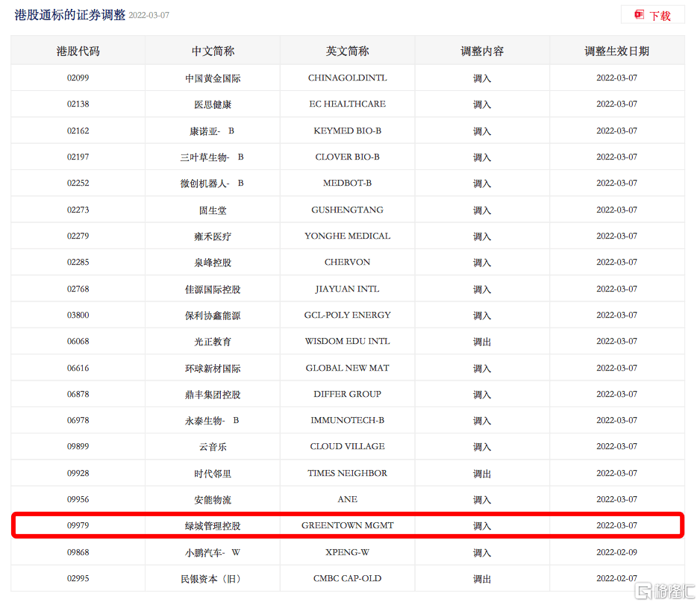Click the 港股代码 column header
The height and width of the screenshot is (605, 700).
[78, 51]
